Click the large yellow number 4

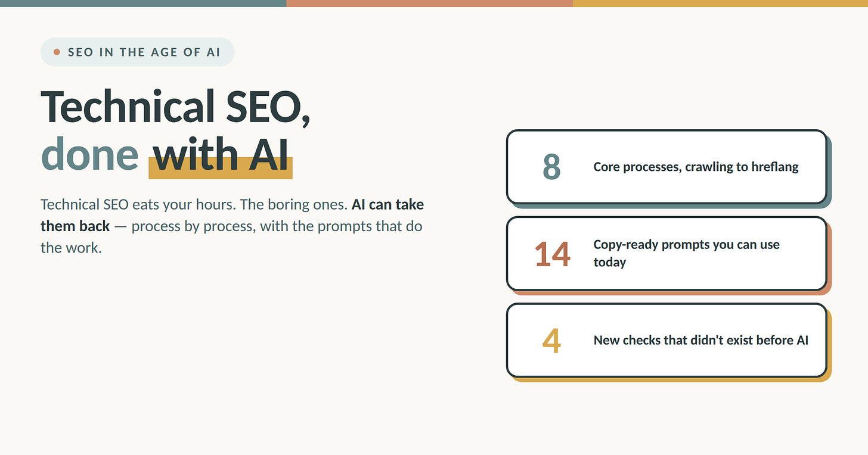point(551,341)
